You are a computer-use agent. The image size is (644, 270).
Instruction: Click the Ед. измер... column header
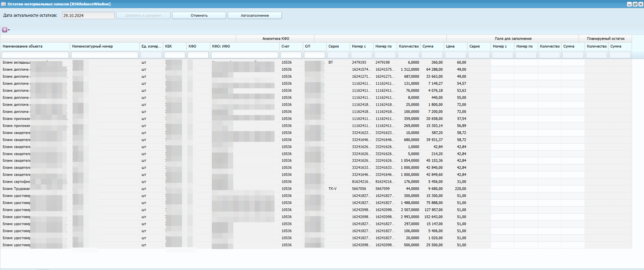click(x=151, y=46)
